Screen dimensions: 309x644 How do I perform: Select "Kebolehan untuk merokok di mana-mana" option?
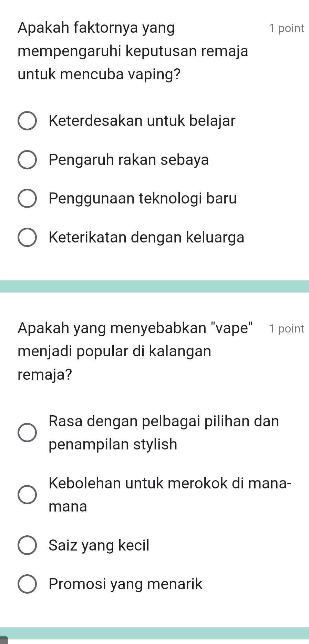[27, 495]
